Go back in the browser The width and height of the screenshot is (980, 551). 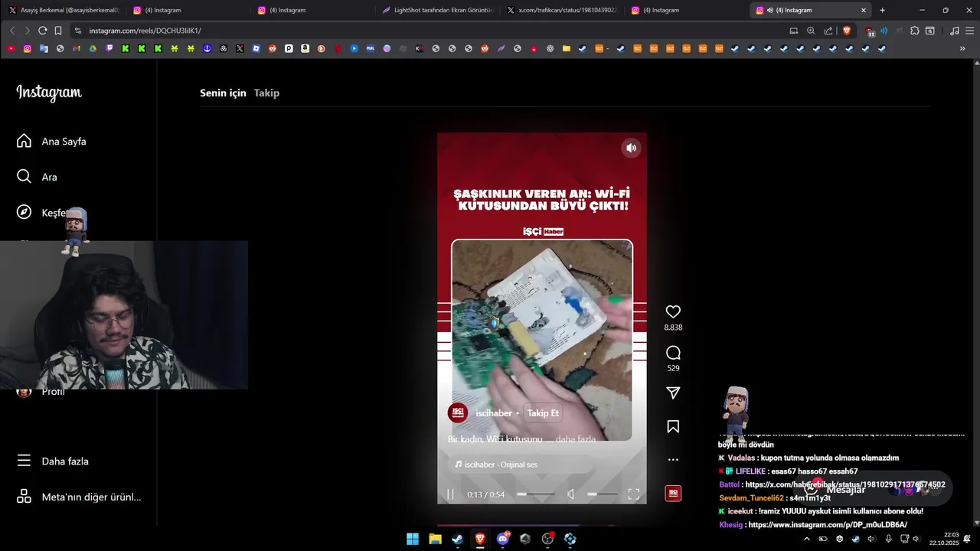pyautogui.click(x=12, y=31)
